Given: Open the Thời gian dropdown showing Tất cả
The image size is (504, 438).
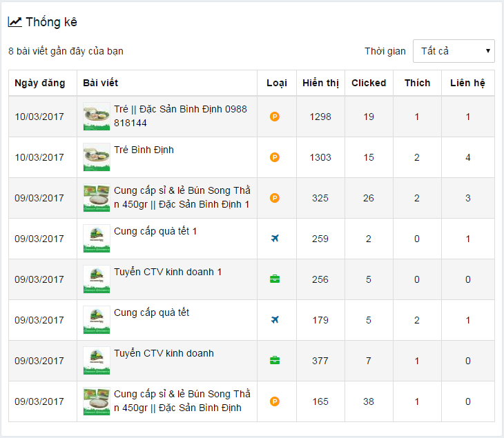Looking at the screenshot, I should click(x=454, y=51).
